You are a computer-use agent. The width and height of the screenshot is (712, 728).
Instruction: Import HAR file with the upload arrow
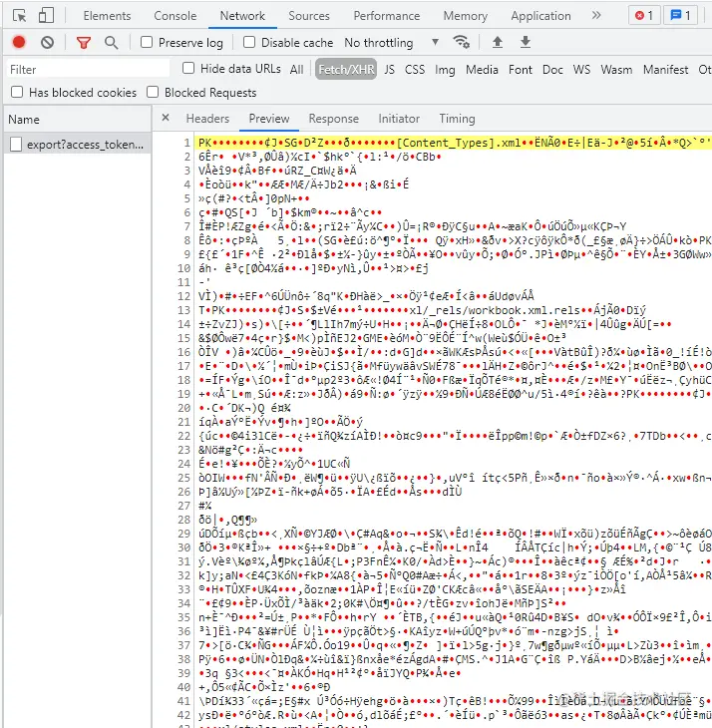(497, 42)
